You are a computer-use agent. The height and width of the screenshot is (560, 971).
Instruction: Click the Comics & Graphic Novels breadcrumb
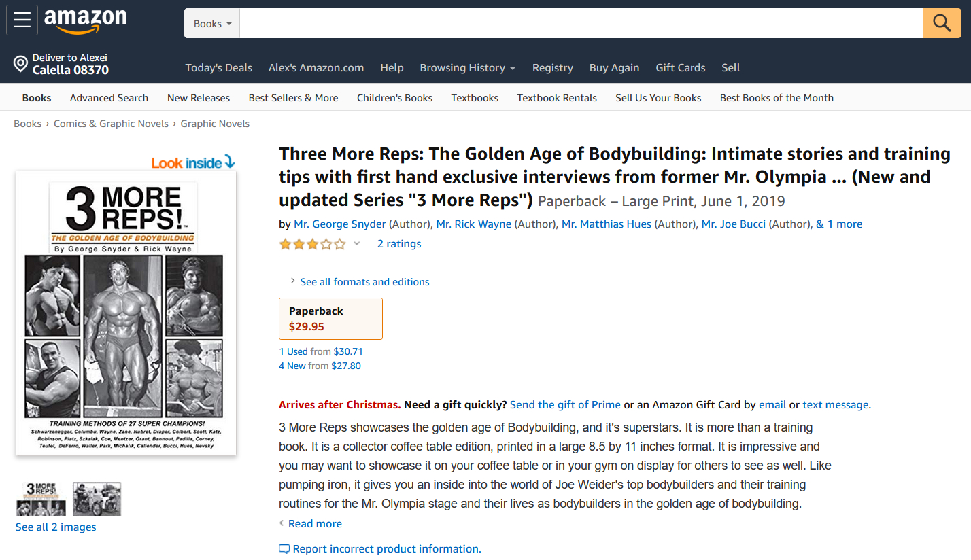pos(111,124)
